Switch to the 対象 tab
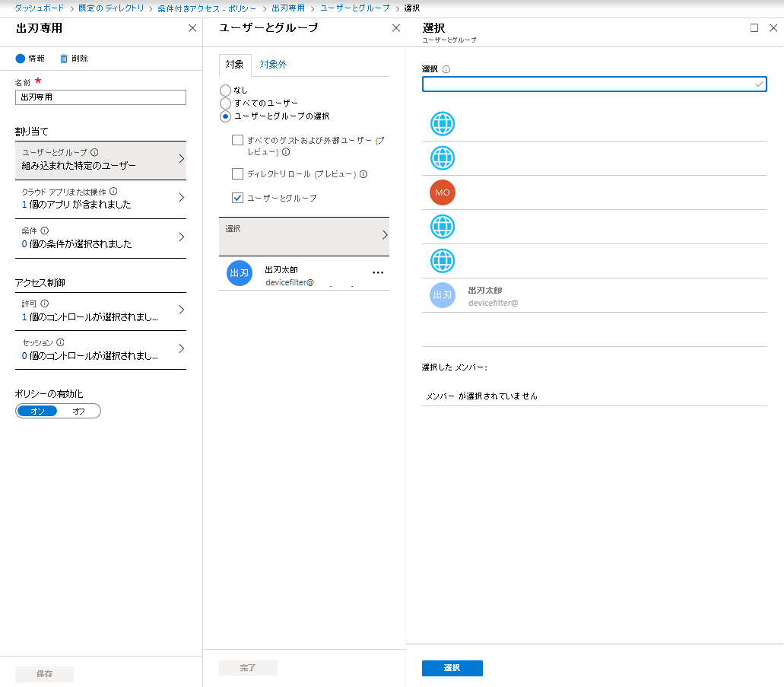784x687 pixels. point(234,65)
